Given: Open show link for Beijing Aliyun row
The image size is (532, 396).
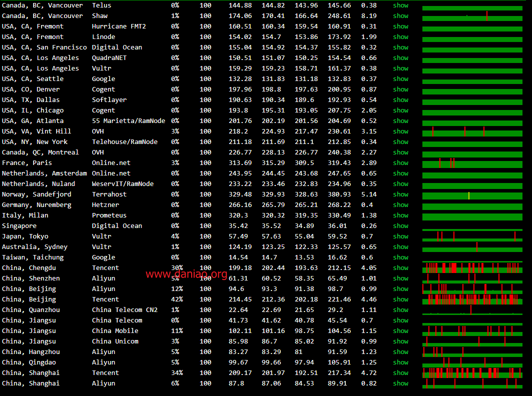Looking at the screenshot, I should pyautogui.click(x=400, y=289).
